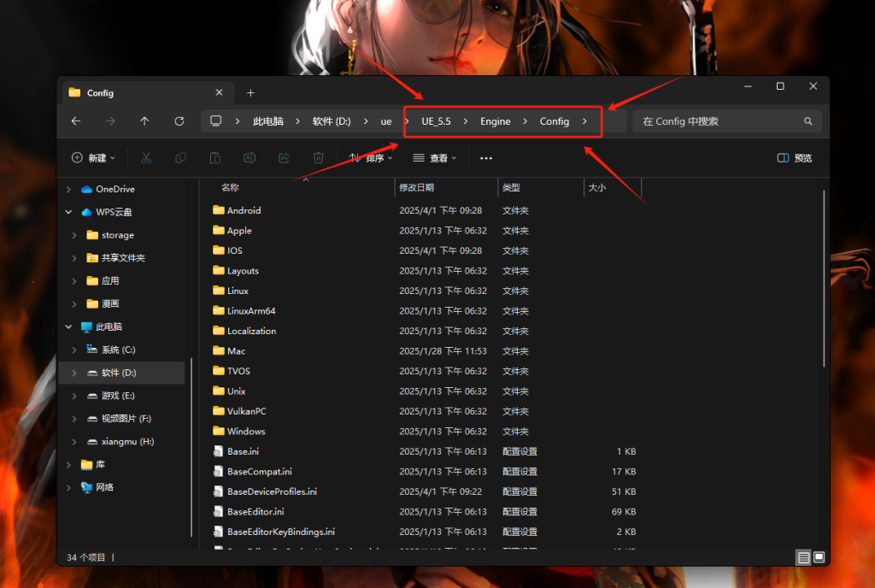The image size is (875, 588).
Task: Expand the OneDrive tree node
Action: 69,189
